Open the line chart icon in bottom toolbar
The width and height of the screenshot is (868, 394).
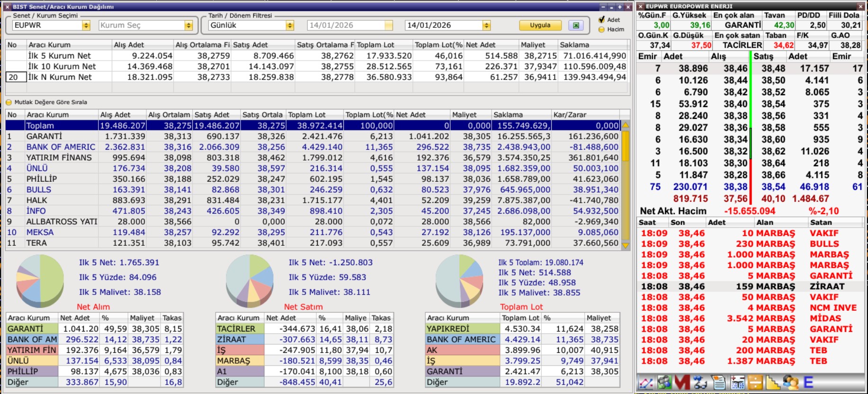[646, 383]
